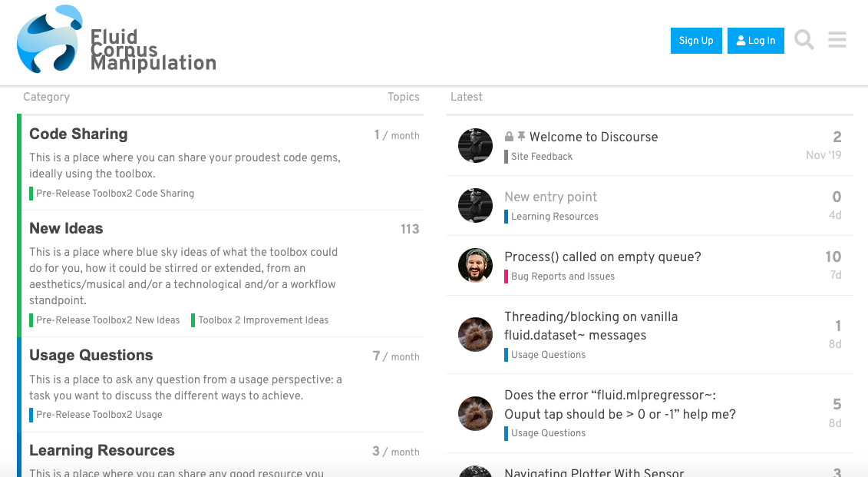Open the Pre-Release Toolbox2 Usage subcategory
Viewport: 868px width, 477px height.
click(x=96, y=414)
